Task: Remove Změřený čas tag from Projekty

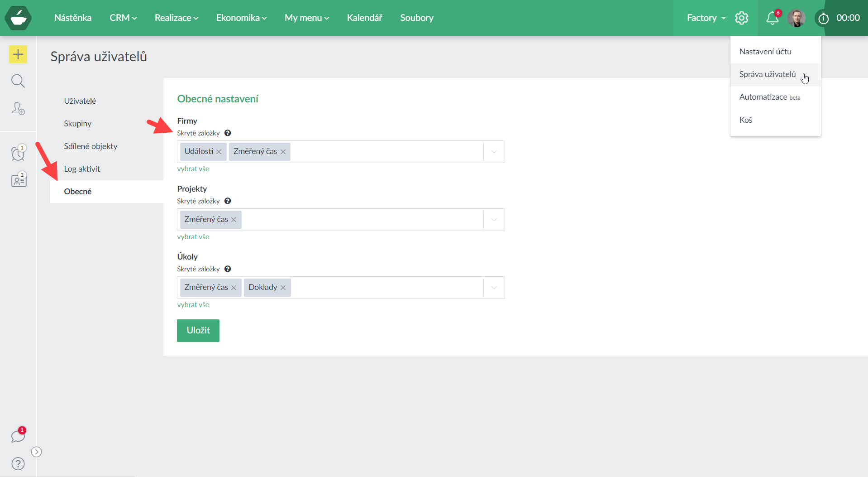Action: click(x=234, y=220)
